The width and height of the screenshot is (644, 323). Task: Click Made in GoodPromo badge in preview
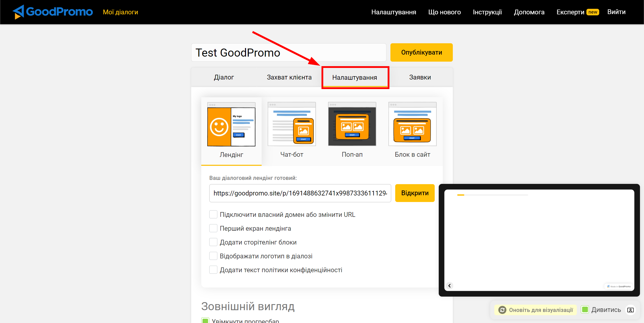[x=619, y=287]
